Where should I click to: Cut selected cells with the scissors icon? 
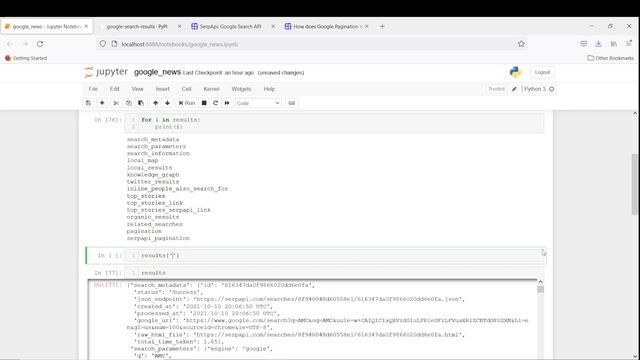[116, 103]
